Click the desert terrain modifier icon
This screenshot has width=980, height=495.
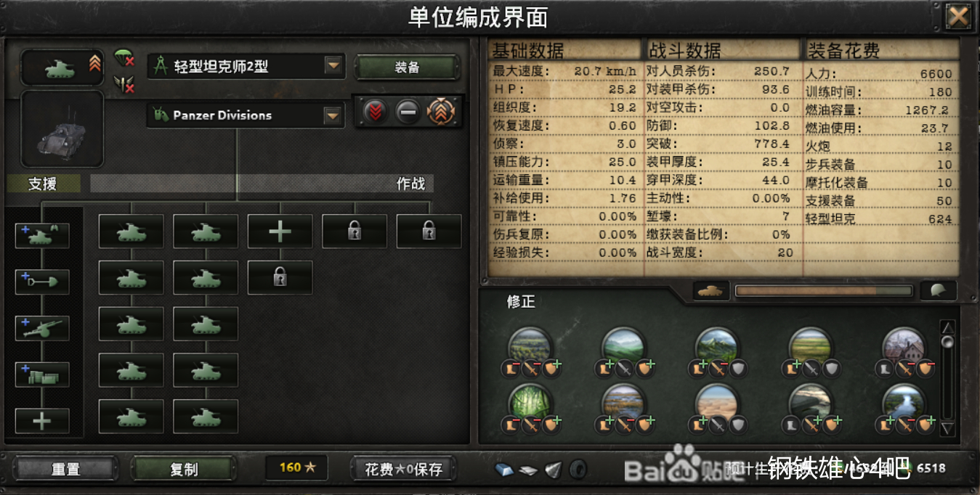click(716, 404)
